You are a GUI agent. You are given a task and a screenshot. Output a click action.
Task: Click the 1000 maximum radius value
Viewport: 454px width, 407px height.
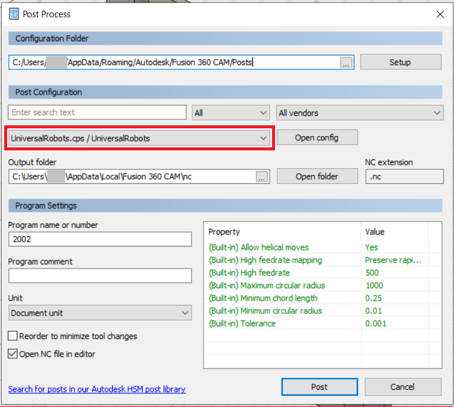click(x=374, y=285)
